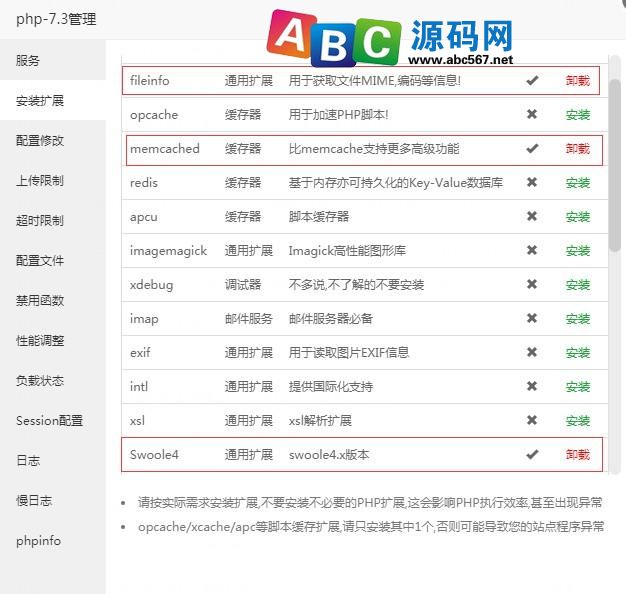Image resolution: width=626 pixels, height=594 pixels.
Task: View the phpinfo tab
Action: 38,541
